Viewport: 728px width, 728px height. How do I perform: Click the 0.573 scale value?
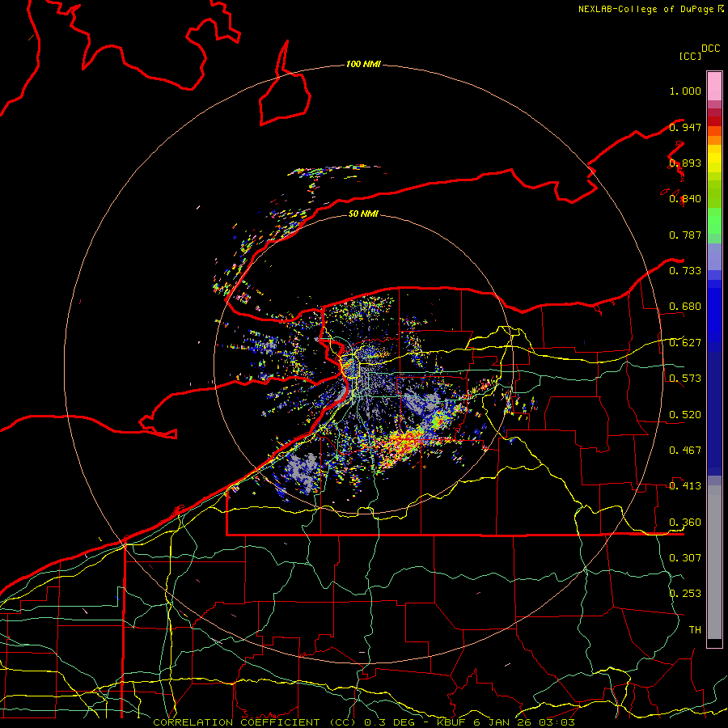coord(685,379)
